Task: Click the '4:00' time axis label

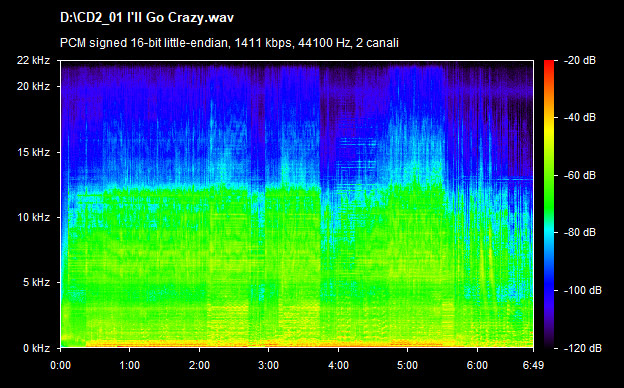Action: pos(338,365)
